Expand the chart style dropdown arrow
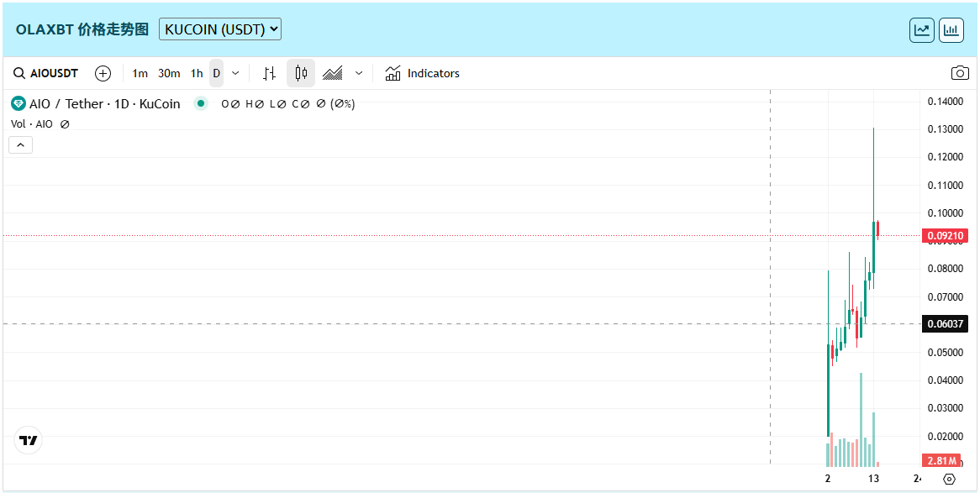This screenshot has height=493, width=980. pos(359,73)
